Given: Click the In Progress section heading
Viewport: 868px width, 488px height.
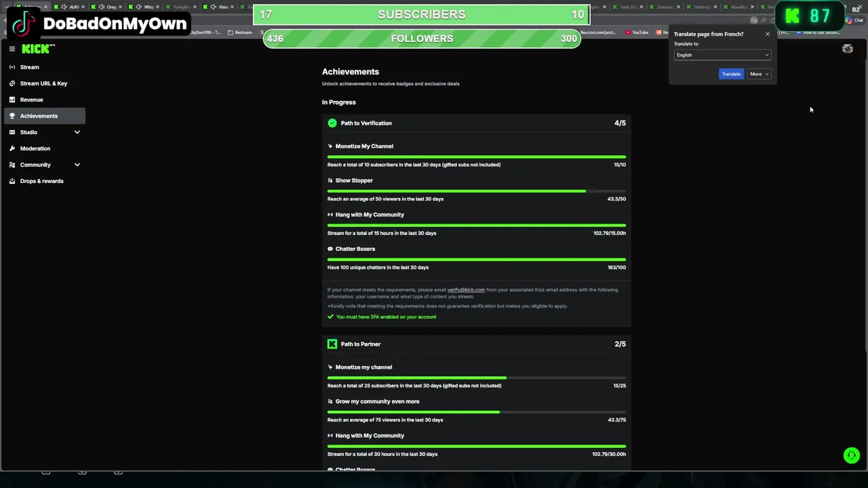Looking at the screenshot, I should click(x=339, y=102).
